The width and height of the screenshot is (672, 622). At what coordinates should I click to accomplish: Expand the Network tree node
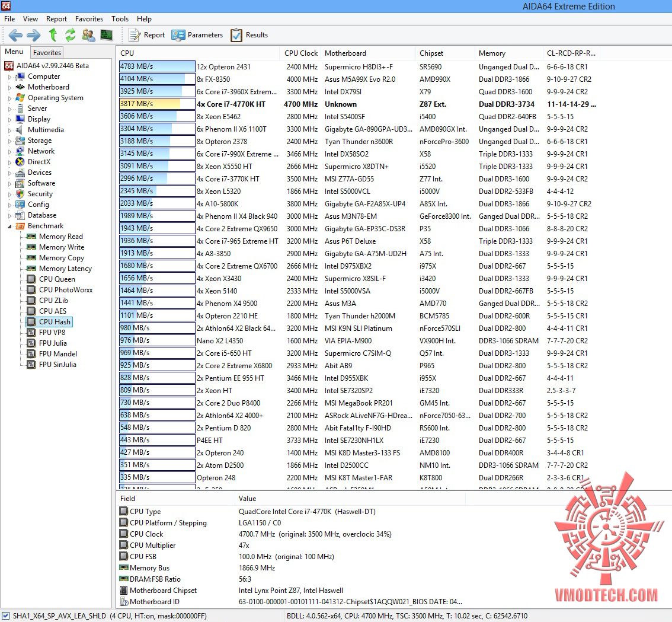point(9,152)
